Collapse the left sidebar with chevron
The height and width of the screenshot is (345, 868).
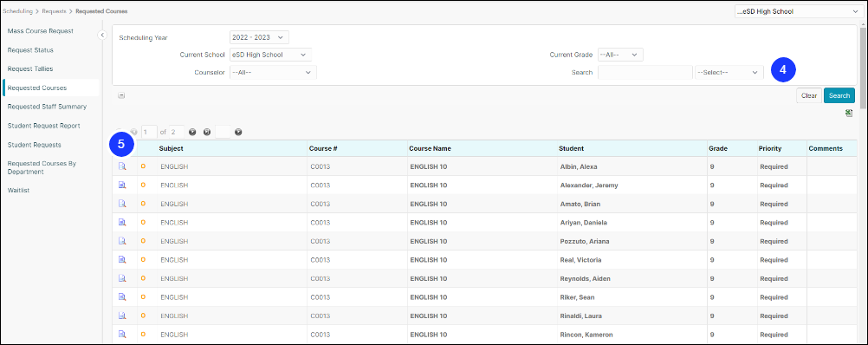(102, 35)
